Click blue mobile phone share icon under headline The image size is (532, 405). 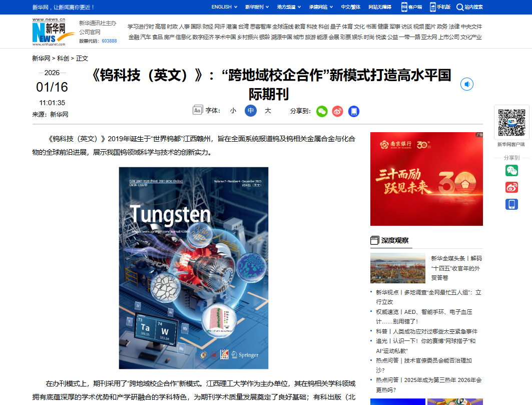pos(354,111)
